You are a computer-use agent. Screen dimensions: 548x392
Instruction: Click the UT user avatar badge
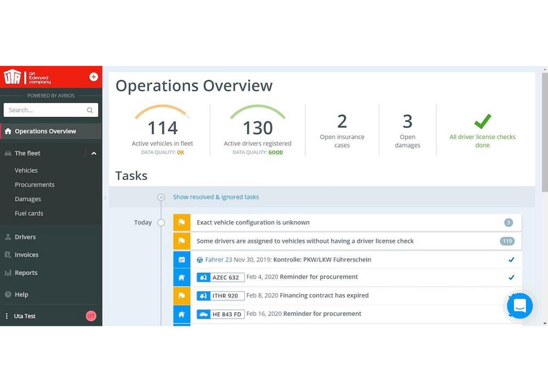pos(91,316)
